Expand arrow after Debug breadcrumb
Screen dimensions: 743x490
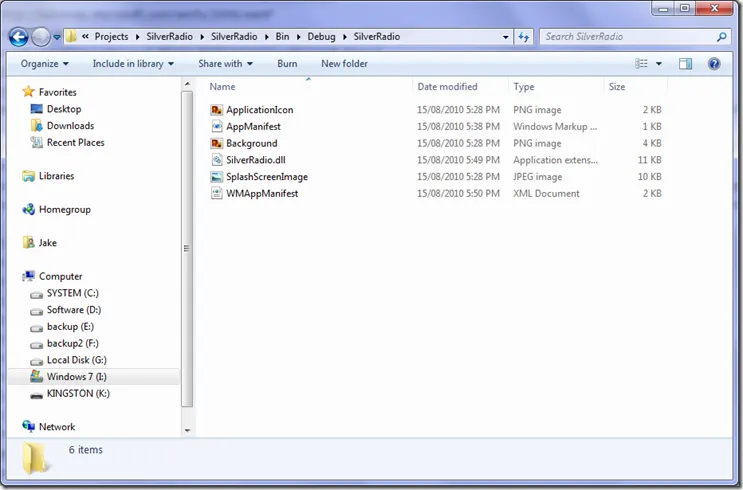click(345, 37)
